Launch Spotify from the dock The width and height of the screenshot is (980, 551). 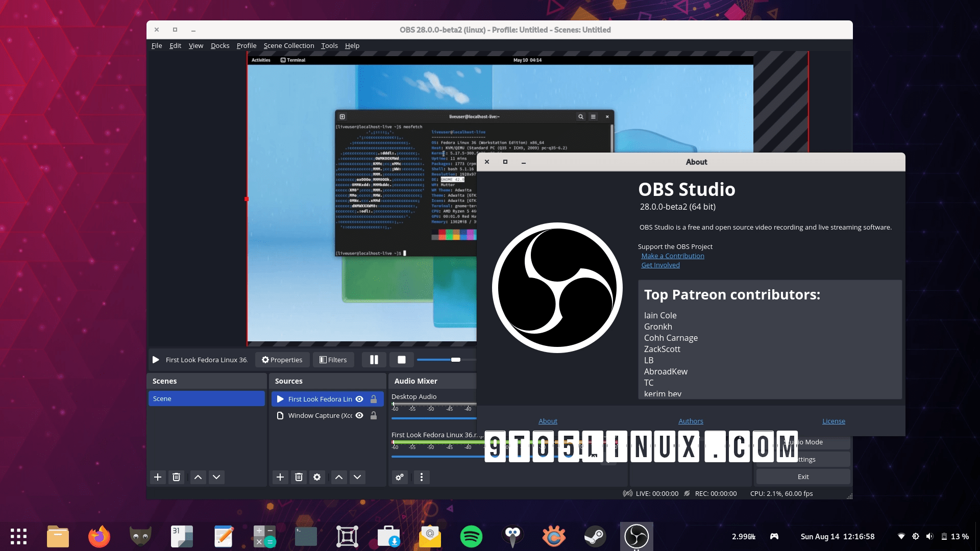472,536
